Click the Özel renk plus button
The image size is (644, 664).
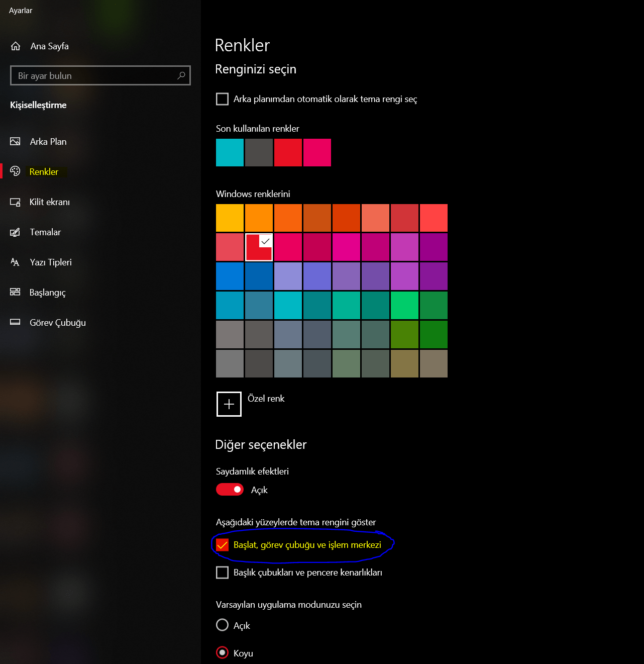229,404
